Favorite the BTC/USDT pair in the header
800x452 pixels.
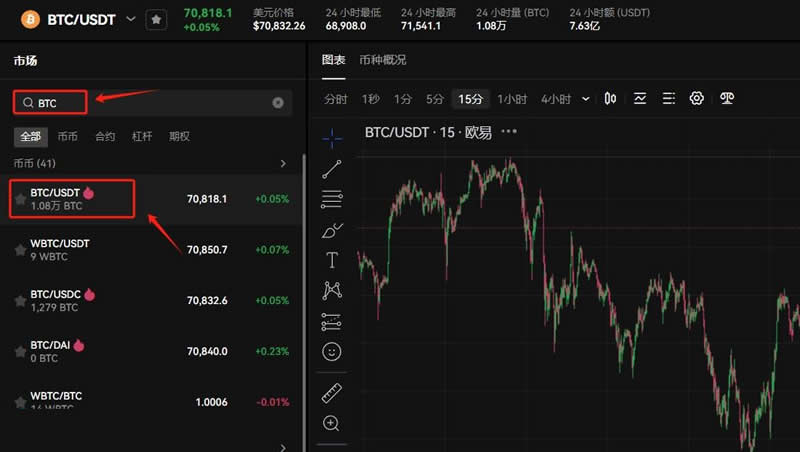pos(157,20)
